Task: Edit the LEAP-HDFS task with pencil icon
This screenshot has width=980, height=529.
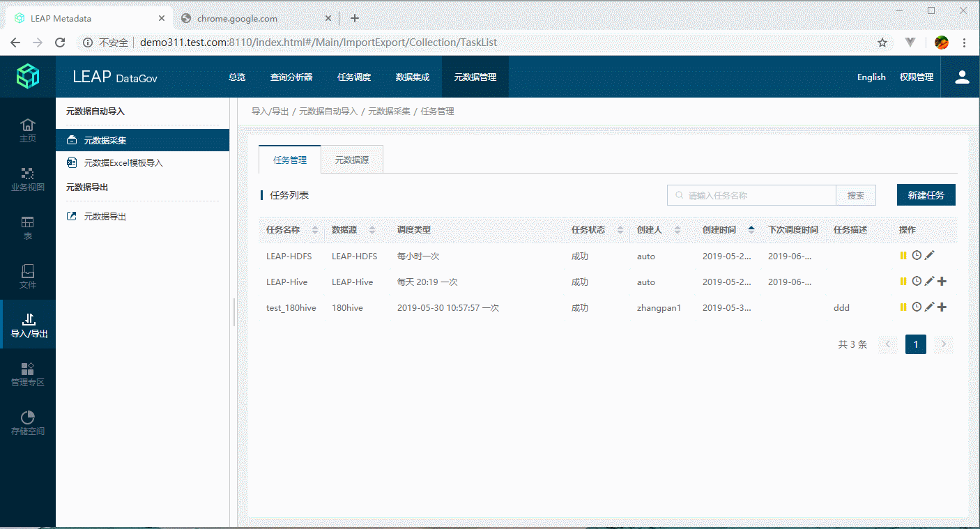Action: [x=929, y=256]
